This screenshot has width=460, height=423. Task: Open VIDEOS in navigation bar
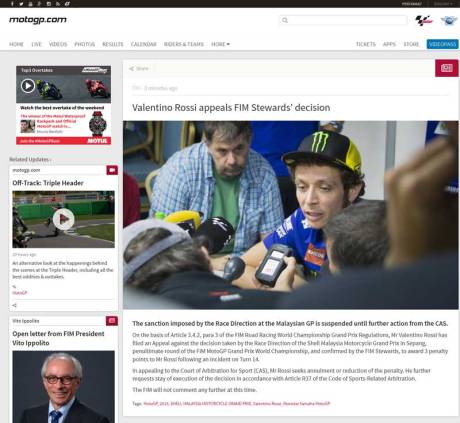58,44
